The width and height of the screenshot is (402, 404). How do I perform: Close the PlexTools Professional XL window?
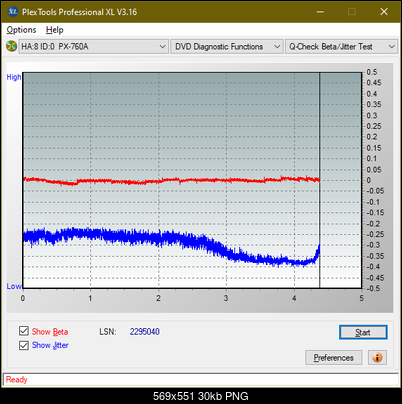pos(384,12)
